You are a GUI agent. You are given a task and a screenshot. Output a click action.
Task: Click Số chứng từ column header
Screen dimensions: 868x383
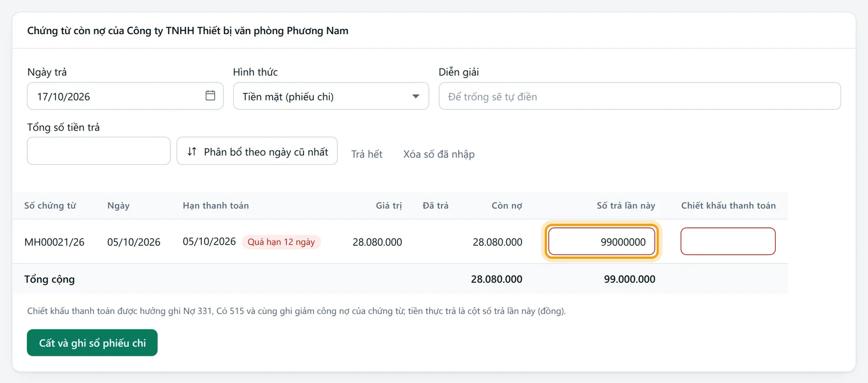pos(50,206)
